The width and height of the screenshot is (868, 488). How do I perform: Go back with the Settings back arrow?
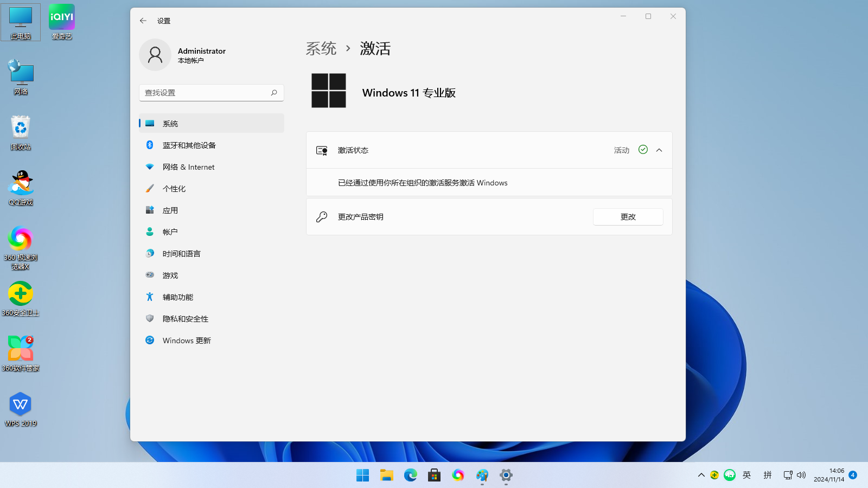143,21
